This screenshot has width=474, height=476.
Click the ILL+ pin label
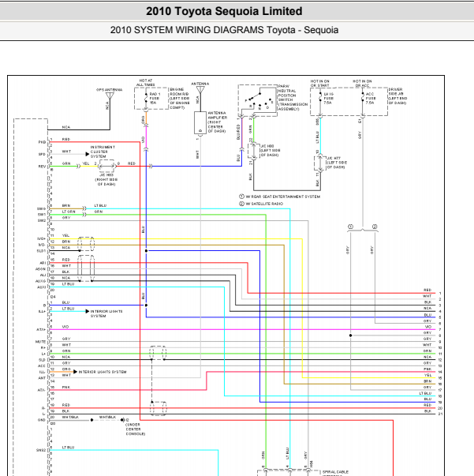pyautogui.click(x=42, y=311)
